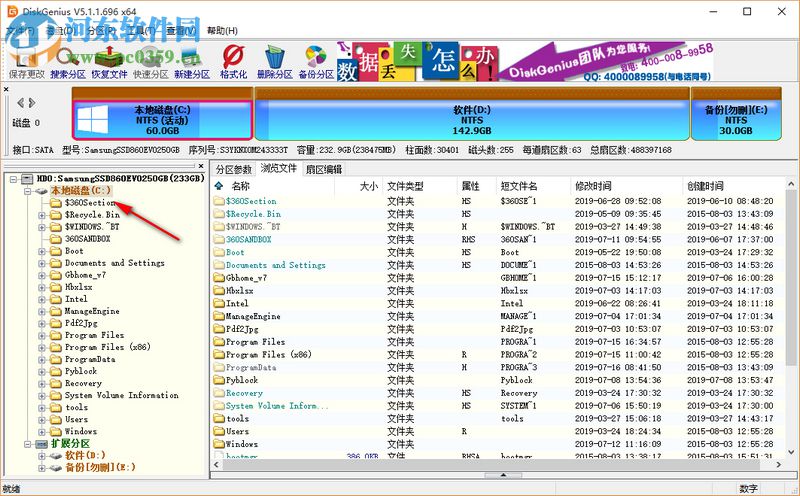The height and width of the screenshot is (496, 800).
Task: Collapse the 本地磁盘(C:) tree node
Action: coord(28,191)
